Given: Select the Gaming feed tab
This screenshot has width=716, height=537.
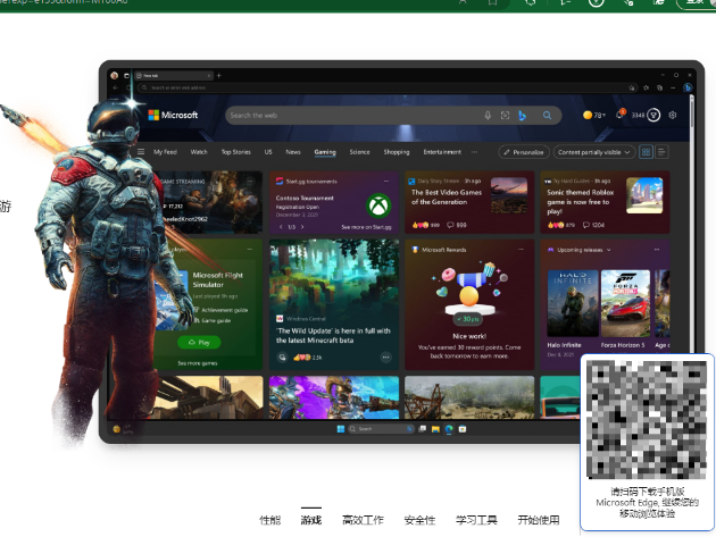Looking at the screenshot, I should (325, 152).
